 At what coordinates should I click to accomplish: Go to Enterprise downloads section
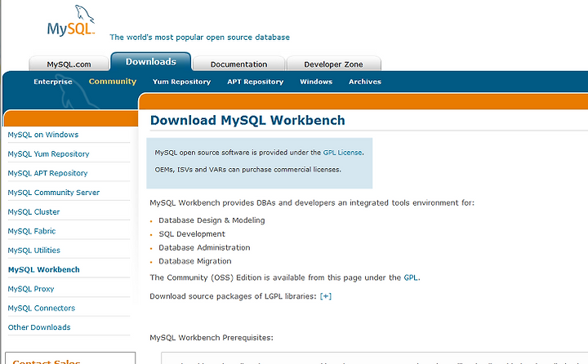53,82
